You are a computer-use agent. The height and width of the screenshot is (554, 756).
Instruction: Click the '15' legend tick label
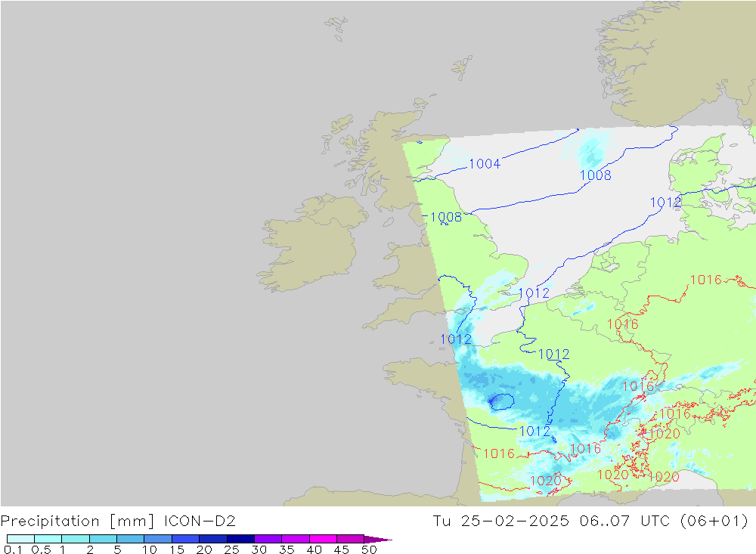pos(177,549)
